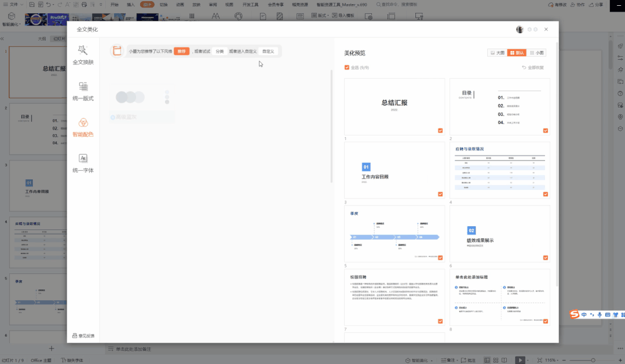Uncheck preview slide 2 目录 checkbox

click(546, 131)
